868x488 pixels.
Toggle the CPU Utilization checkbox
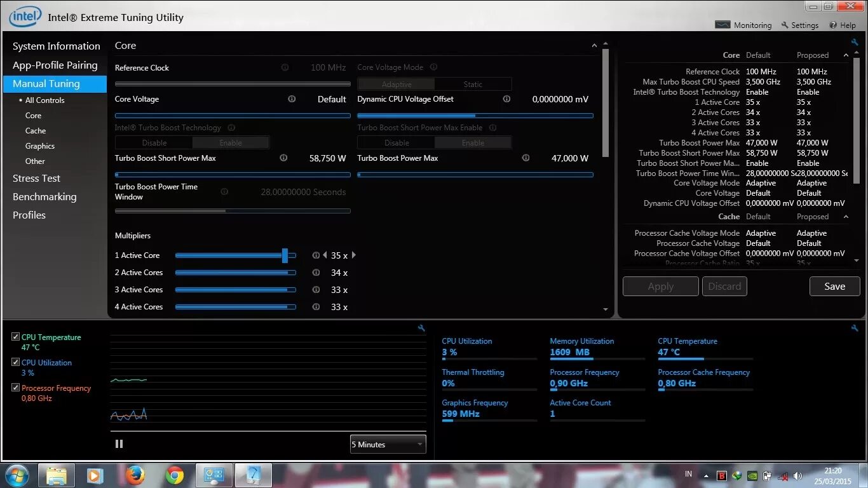pyautogui.click(x=16, y=362)
